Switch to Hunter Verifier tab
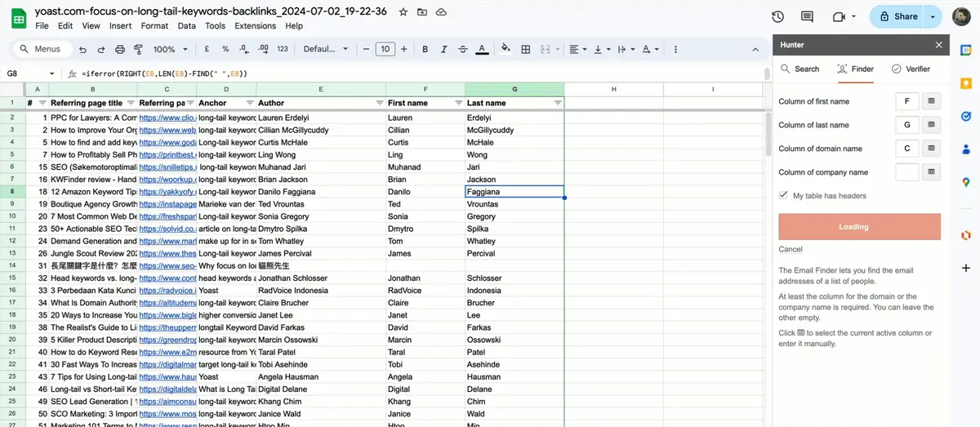This screenshot has width=980, height=427. (911, 69)
